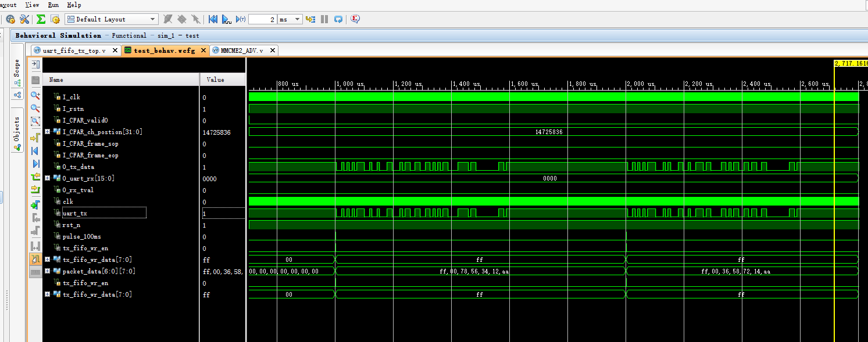Click the Step simulation icon
868x342 pixels.
coord(310,19)
